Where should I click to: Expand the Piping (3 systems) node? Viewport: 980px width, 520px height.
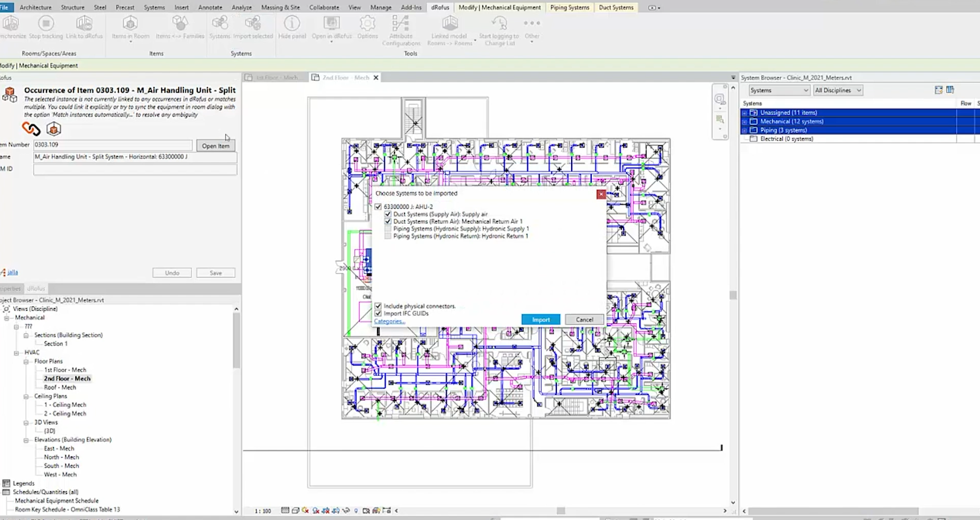pos(745,131)
